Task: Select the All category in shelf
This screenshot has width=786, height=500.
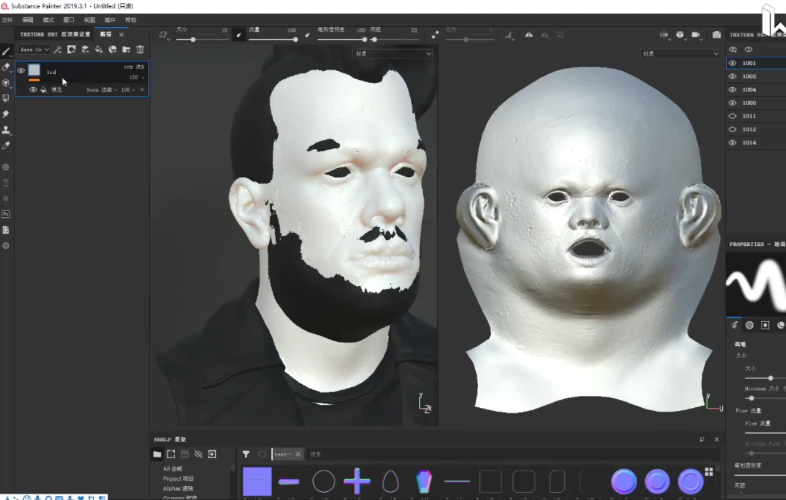Action: click(x=172, y=468)
